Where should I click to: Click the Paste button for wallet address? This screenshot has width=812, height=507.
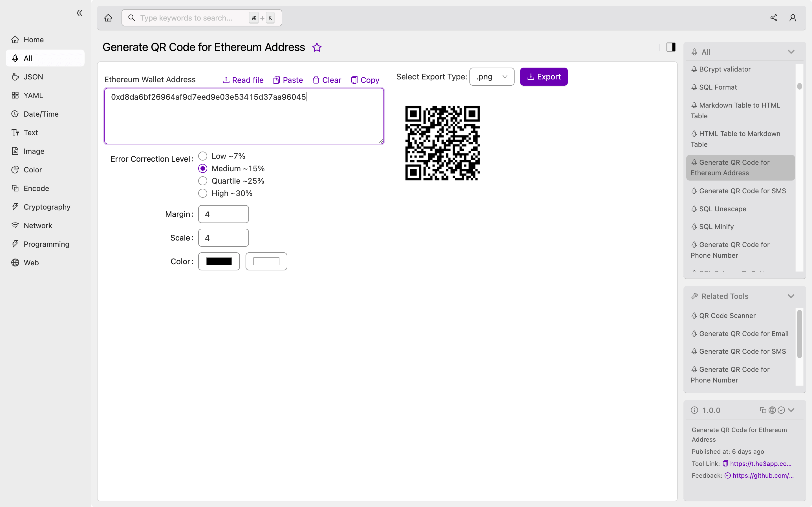[288, 80]
